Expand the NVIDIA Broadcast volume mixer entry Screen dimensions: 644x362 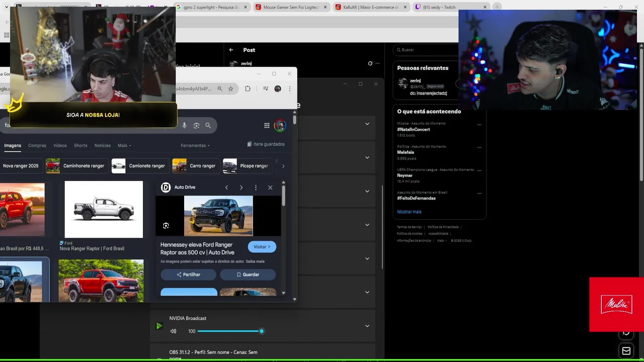pos(367,326)
